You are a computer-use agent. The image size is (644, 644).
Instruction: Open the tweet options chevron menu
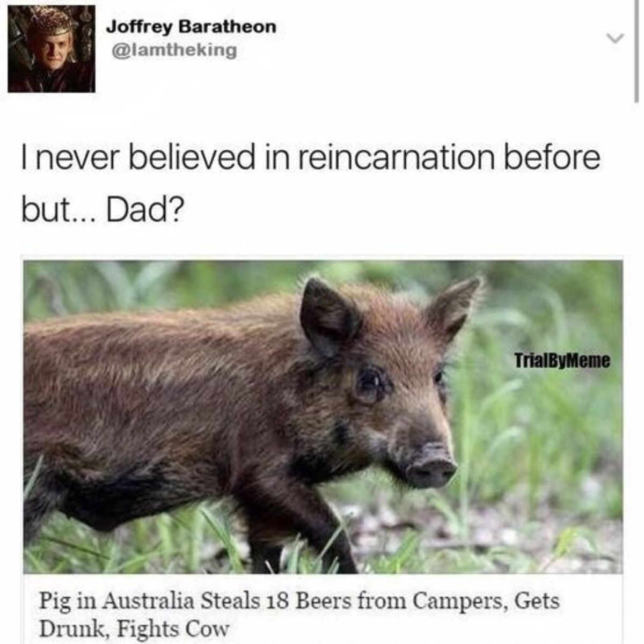(x=616, y=38)
